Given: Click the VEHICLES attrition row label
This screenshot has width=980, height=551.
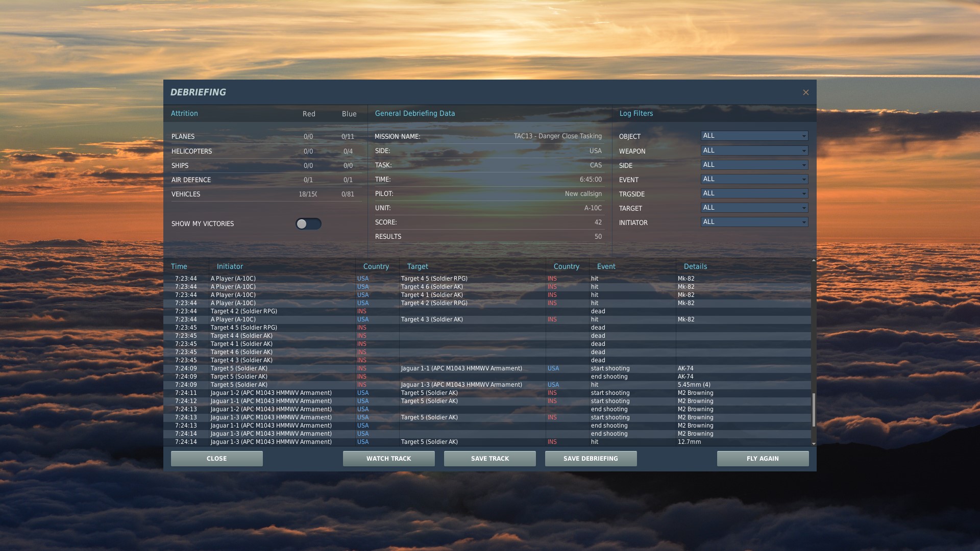Looking at the screenshot, I should click(x=186, y=194).
